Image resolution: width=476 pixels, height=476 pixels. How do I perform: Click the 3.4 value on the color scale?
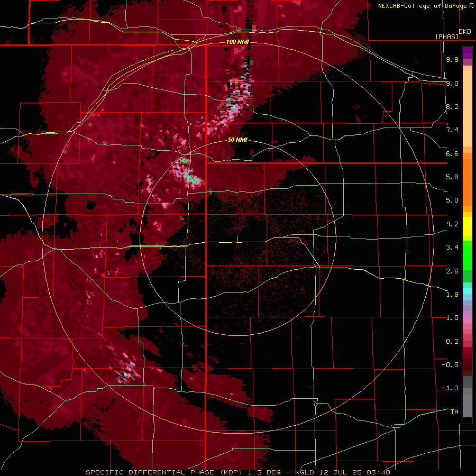(452, 248)
